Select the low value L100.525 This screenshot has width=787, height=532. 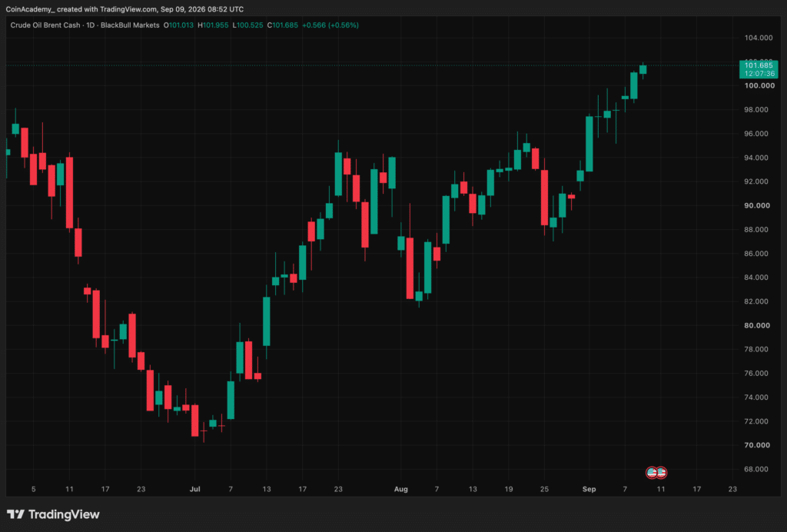[x=247, y=25]
